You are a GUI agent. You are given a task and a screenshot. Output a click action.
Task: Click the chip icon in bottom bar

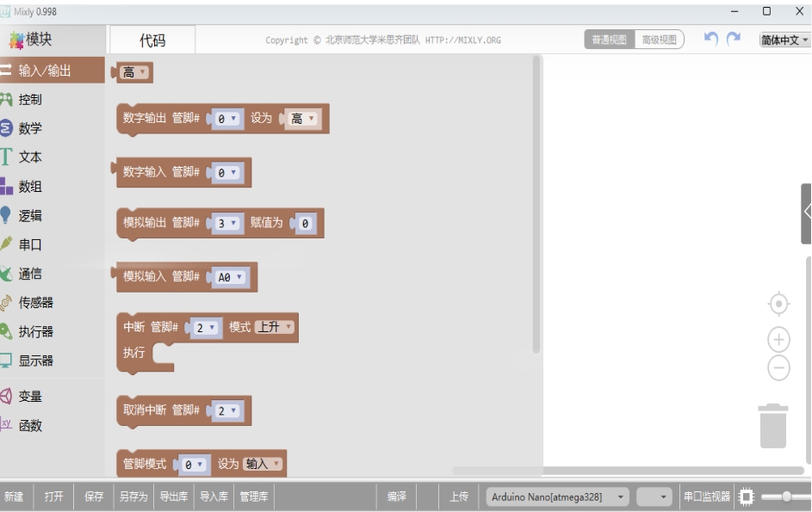[747, 497]
